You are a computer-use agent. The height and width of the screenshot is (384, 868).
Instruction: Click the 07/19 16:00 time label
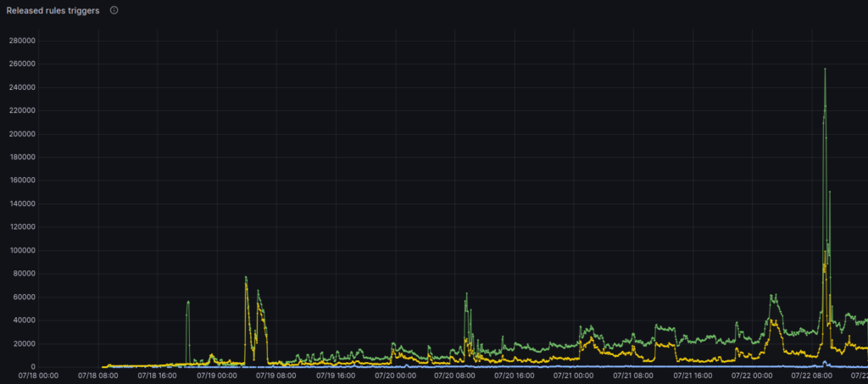(x=336, y=376)
